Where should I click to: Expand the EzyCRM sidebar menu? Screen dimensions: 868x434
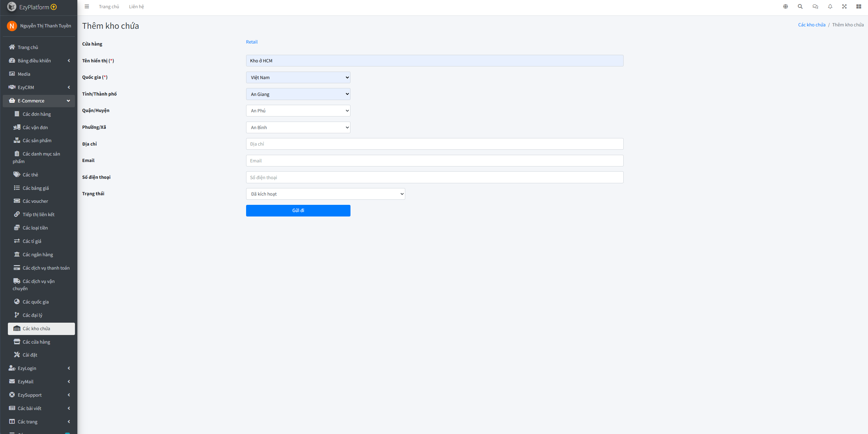tap(39, 87)
